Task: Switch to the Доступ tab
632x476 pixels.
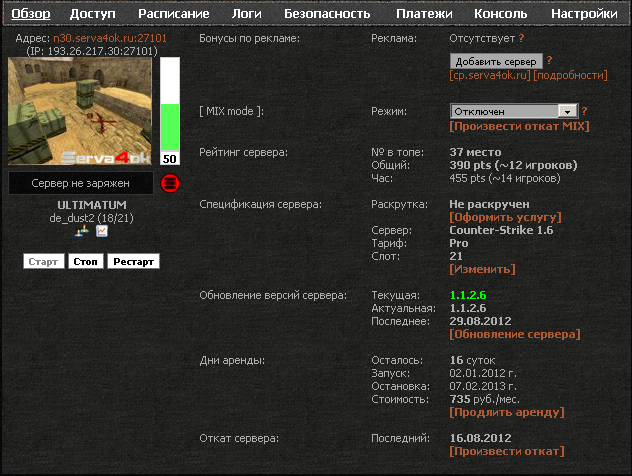Action: (92, 14)
